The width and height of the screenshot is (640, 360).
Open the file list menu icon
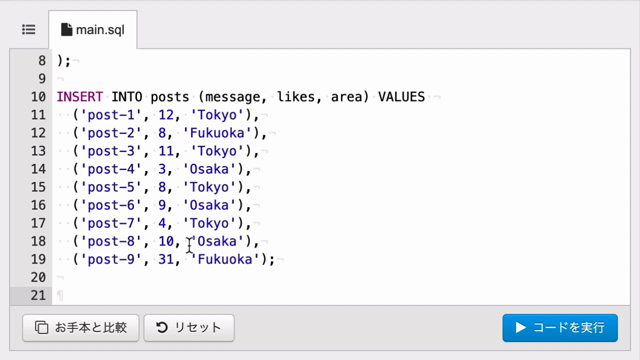(x=29, y=30)
